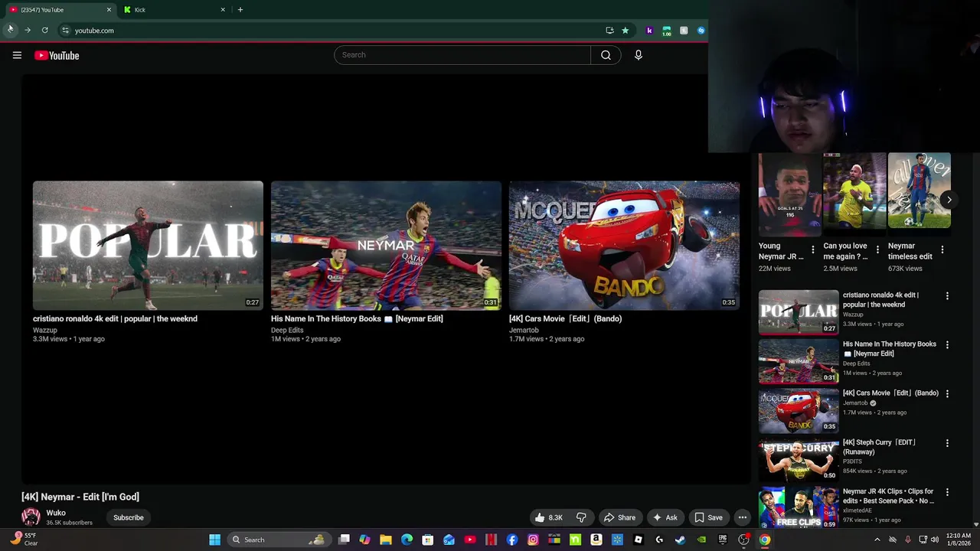Click the install app icon in address bar

[x=609, y=31]
